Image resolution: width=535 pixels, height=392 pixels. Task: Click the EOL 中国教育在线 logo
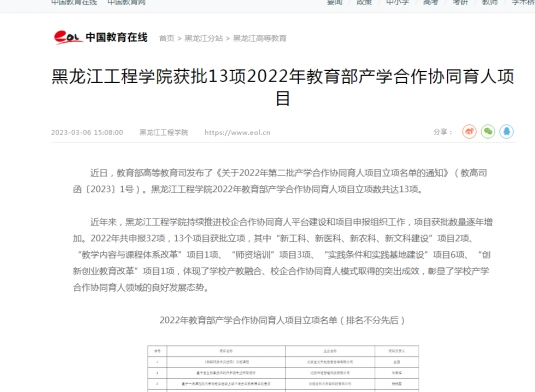tap(101, 37)
